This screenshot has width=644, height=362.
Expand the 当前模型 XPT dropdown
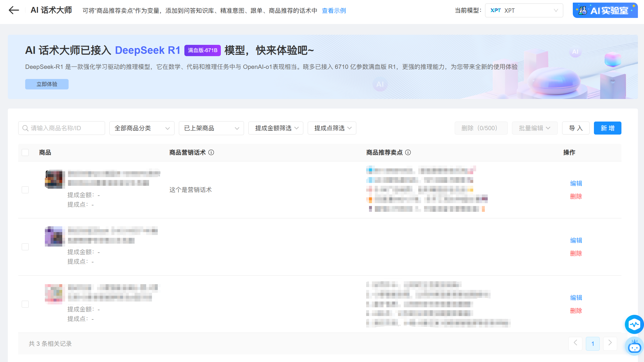pyautogui.click(x=524, y=10)
